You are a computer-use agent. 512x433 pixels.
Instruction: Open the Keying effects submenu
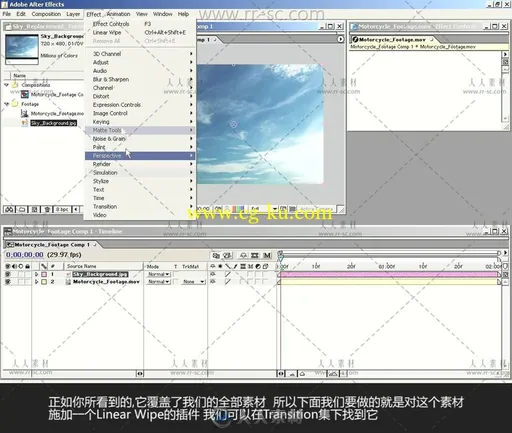click(x=140, y=122)
